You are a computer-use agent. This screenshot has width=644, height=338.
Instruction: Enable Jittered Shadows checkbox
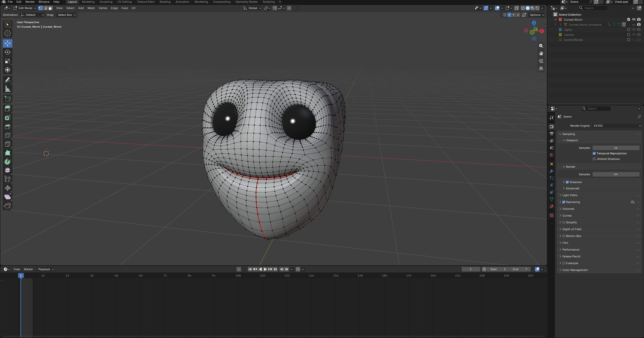tap(594, 159)
